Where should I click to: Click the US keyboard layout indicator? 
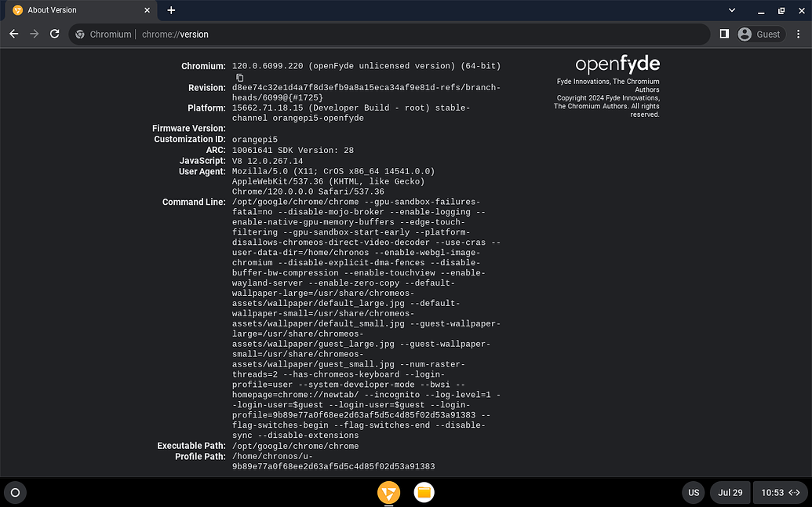coord(694,492)
